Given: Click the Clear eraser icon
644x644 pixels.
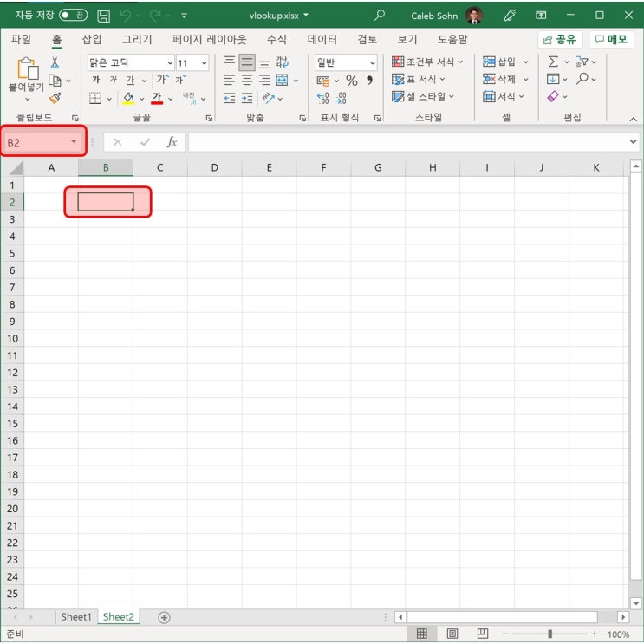Looking at the screenshot, I should tap(553, 96).
